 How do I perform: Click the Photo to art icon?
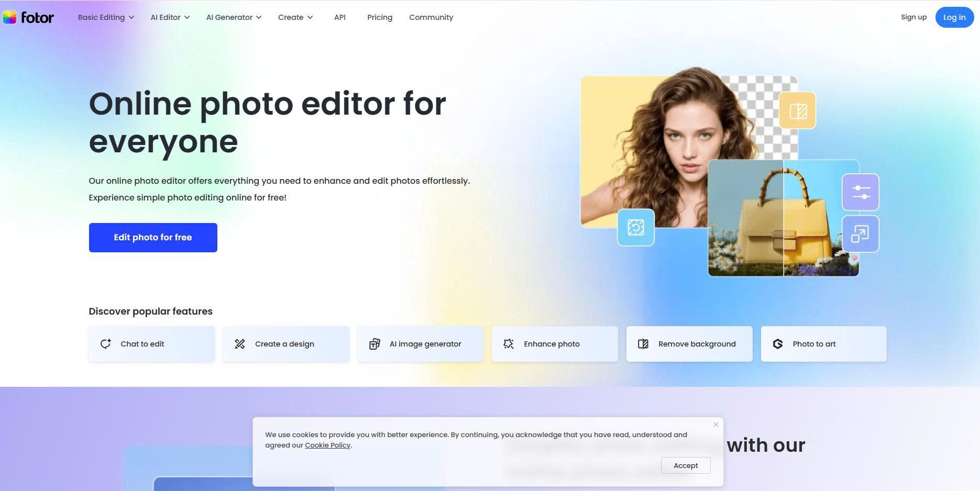(x=778, y=344)
